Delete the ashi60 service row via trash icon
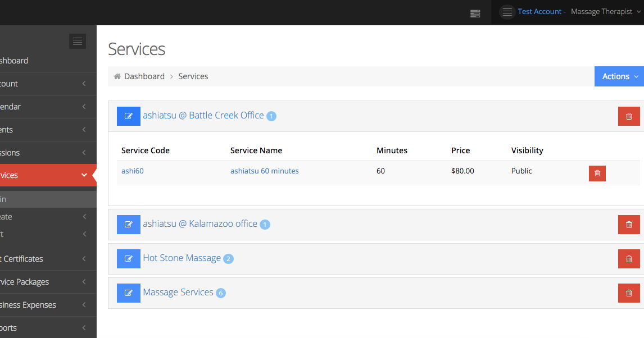Screen dimensions: 644x338 (x=597, y=173)
